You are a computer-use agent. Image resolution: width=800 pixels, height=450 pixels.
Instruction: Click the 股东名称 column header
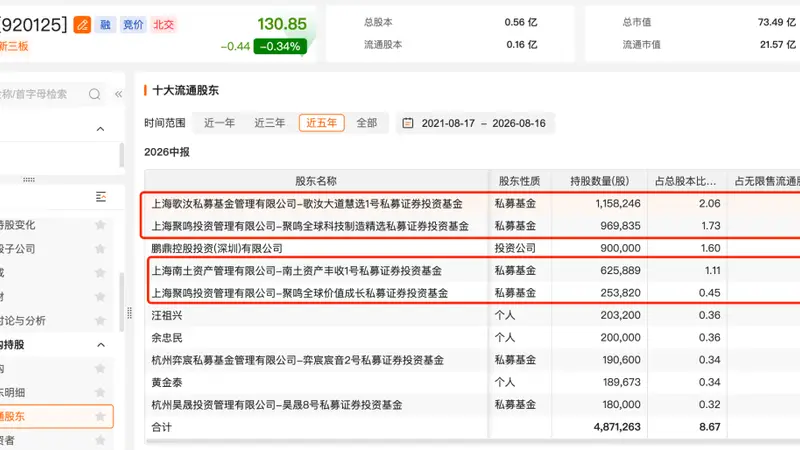(316, 181)
